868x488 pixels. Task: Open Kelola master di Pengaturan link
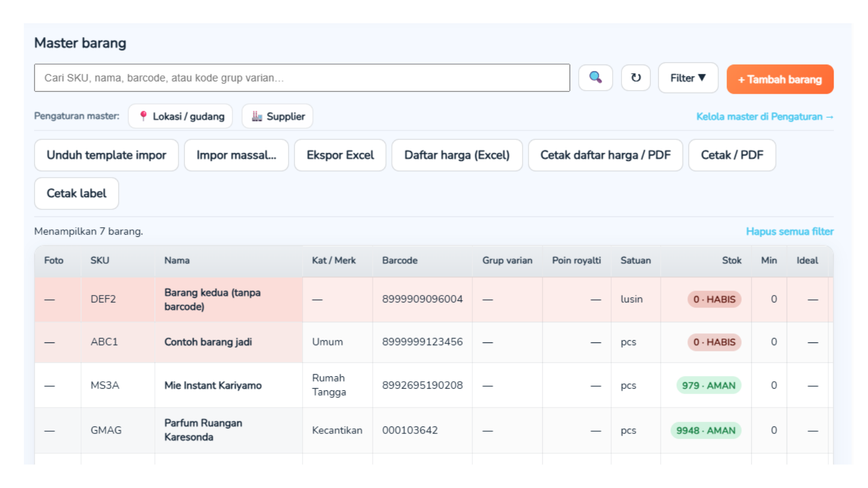point(764,117)
